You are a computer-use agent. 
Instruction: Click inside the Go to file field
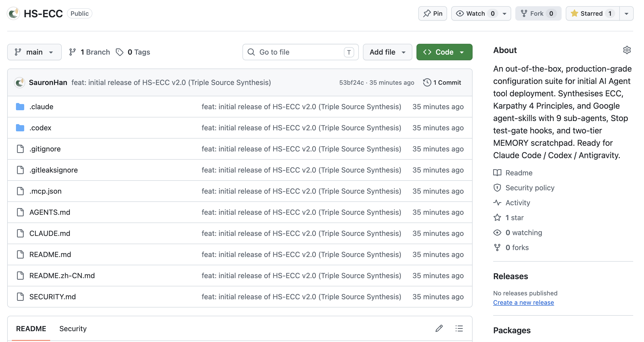pos(300,52)
